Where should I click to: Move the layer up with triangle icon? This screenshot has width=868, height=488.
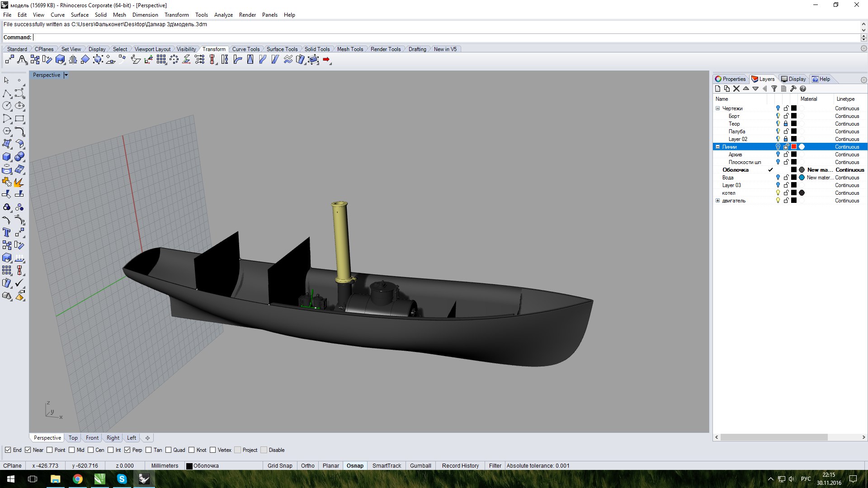746,89
